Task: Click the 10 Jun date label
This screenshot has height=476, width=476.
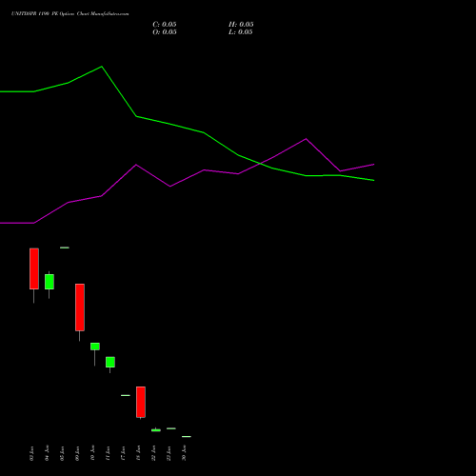Action: [x=92, y=453]
